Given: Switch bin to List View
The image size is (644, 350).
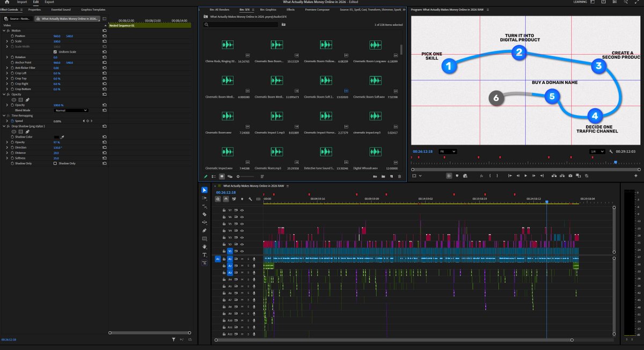Looking at the screenshot, I should tap(214, 176).
